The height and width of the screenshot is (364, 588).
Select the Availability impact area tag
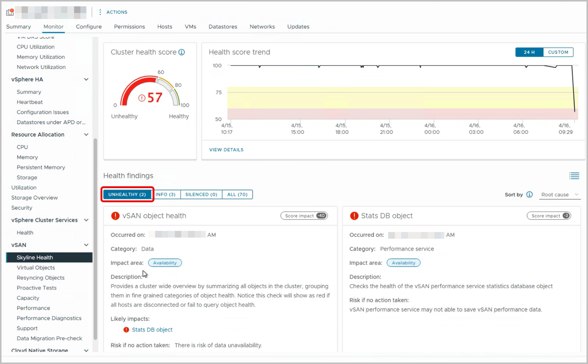click(x=165, y=263)
